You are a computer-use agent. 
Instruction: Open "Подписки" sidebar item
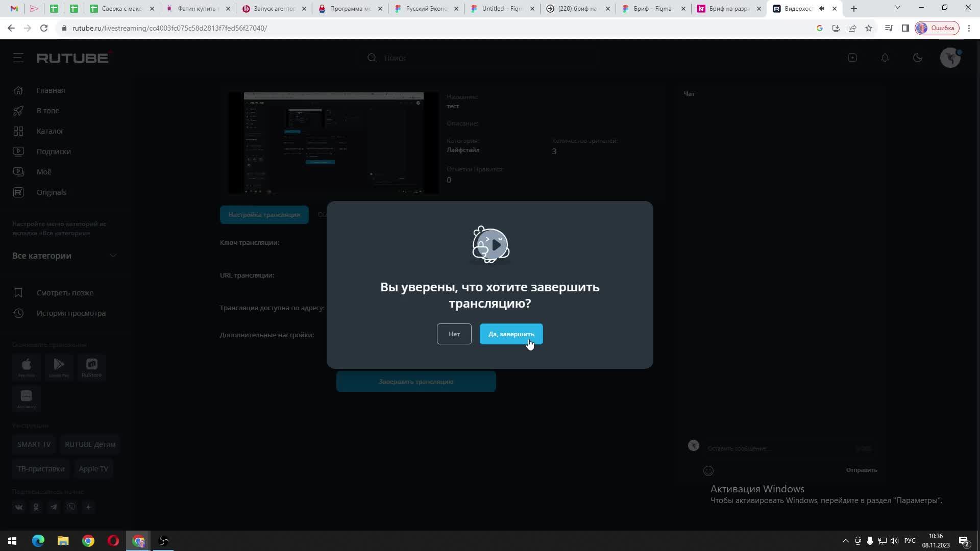(54, 152)
